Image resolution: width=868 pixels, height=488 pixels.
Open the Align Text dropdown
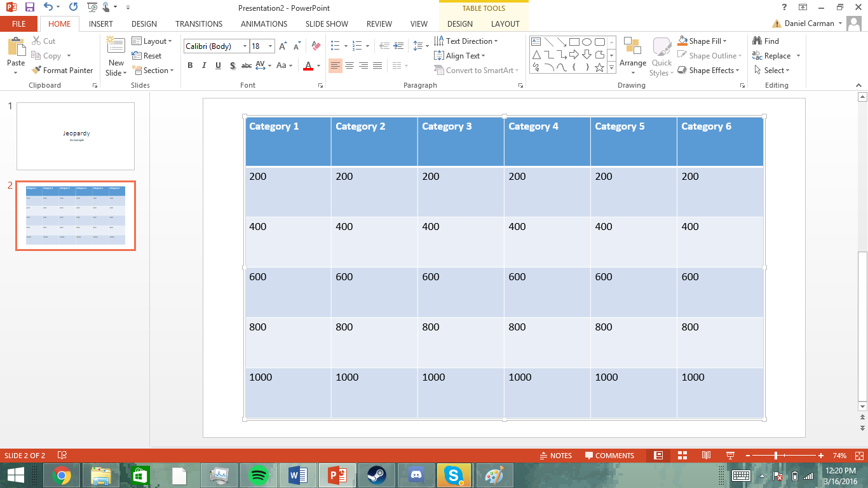[x=460, y=56]
